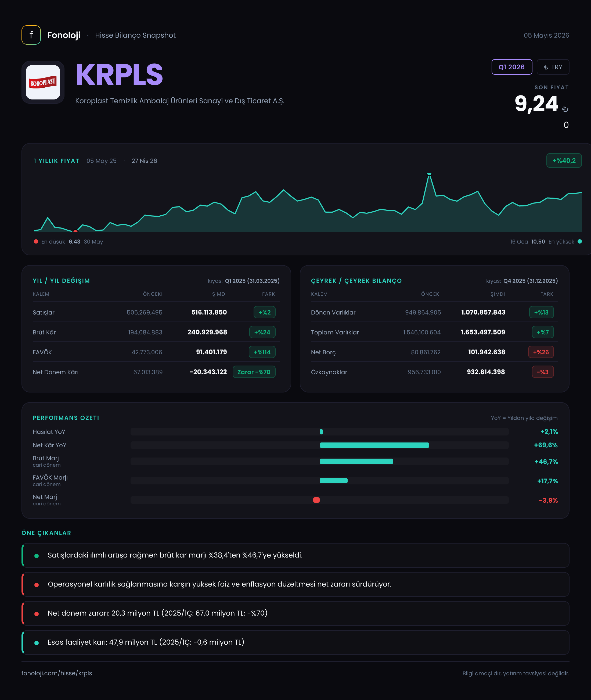Click red bullet in Net dönem zararı highlight

coord(37,613)
